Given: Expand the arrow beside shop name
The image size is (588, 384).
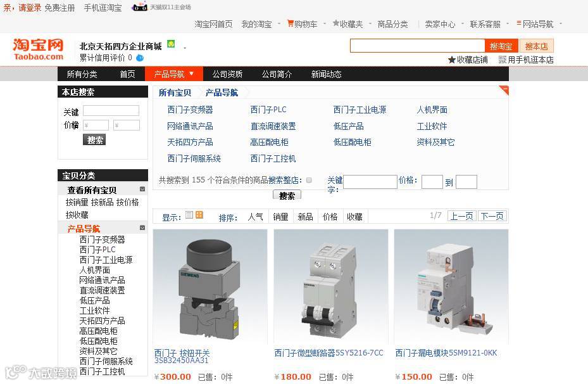Looking at the screenshot, I should 184,48.
